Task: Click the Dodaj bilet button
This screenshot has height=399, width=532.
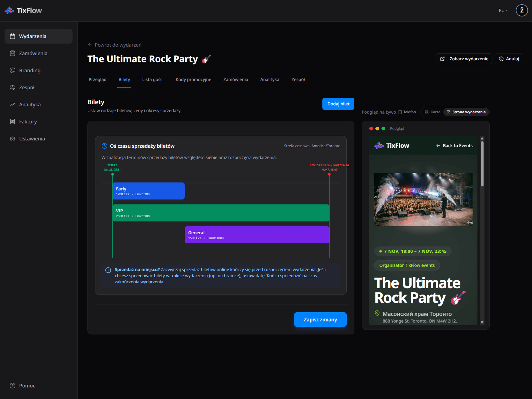Action: point(338,104)
